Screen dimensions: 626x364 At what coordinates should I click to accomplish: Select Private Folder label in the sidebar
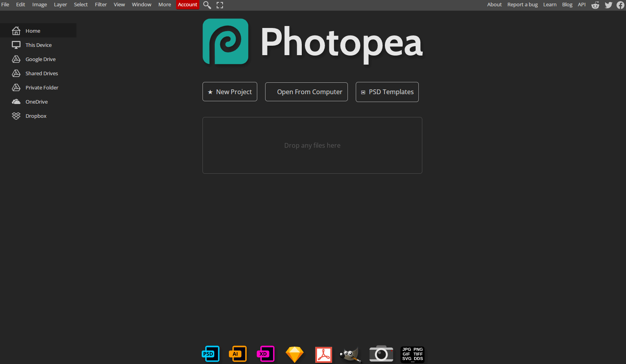pyautogui.click(x=42, y=87)
